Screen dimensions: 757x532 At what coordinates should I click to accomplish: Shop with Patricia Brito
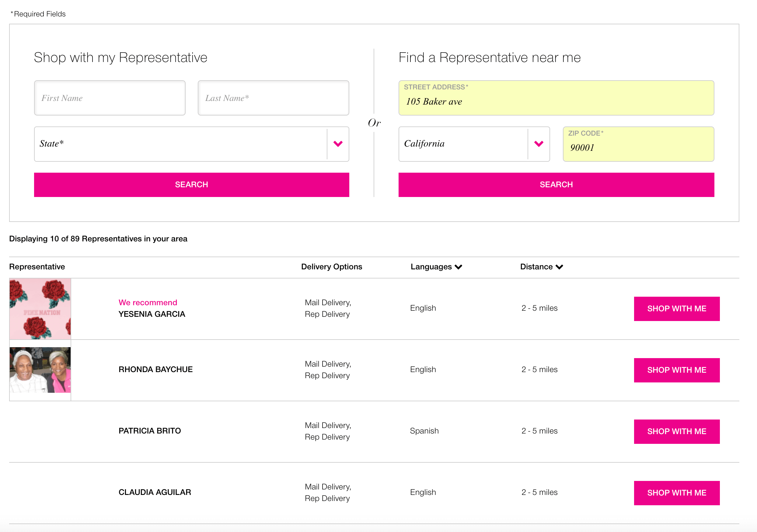[677, 431]
